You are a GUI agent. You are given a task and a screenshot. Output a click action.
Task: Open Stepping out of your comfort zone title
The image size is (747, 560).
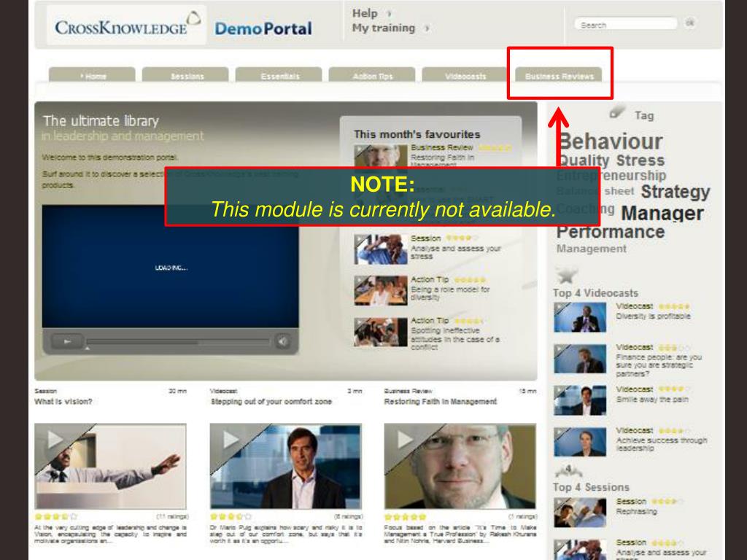271,402
